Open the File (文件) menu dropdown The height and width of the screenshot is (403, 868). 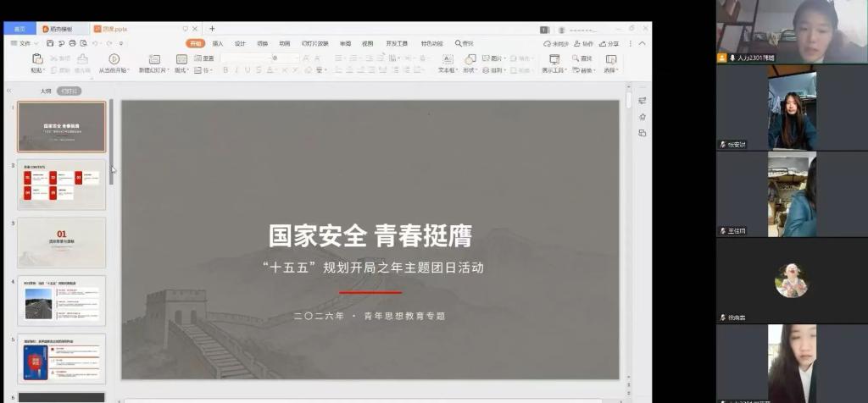click(25, 43)
